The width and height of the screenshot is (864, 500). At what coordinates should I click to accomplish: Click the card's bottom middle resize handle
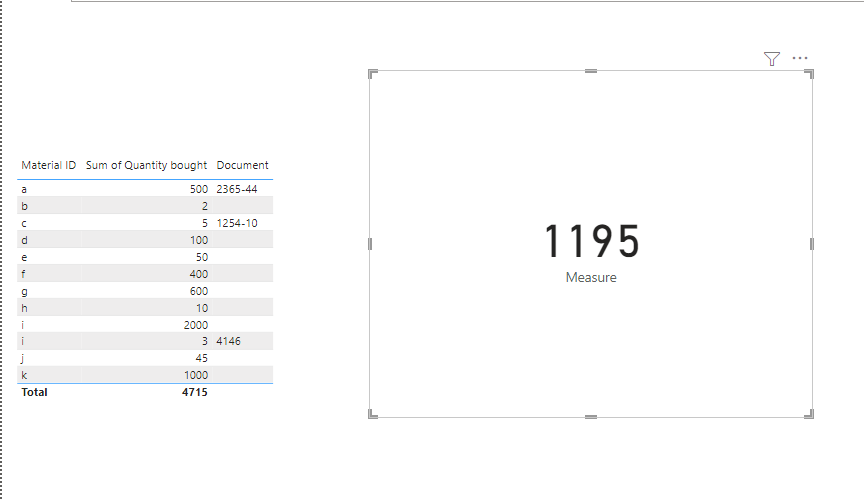click(x=591, y=417)
